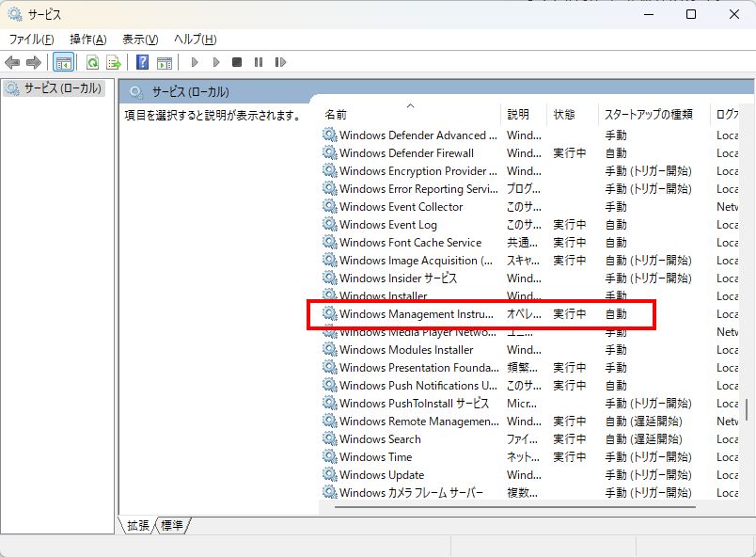Viewport: 756px width, 557px height.
Task: Click the partially visible ログオン column header
Action: coord(725,114)
